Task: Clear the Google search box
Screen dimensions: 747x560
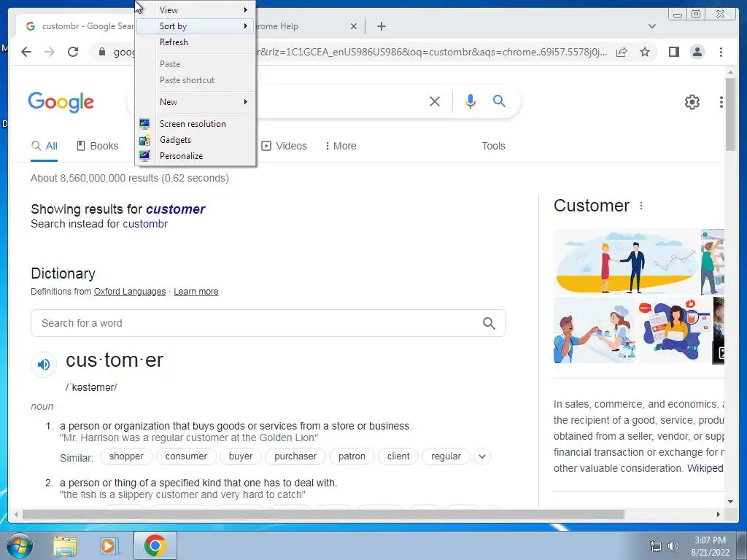Action: coord(435,101)
